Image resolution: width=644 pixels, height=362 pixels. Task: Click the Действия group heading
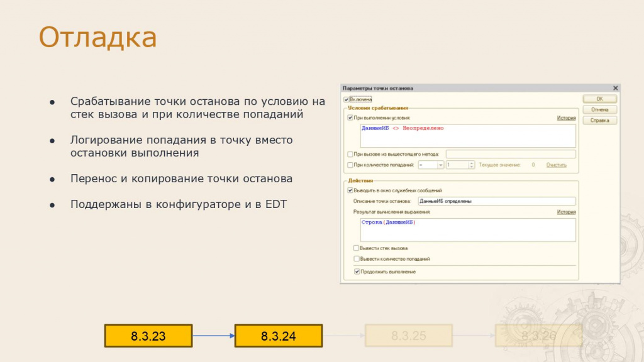pos(360,180)
